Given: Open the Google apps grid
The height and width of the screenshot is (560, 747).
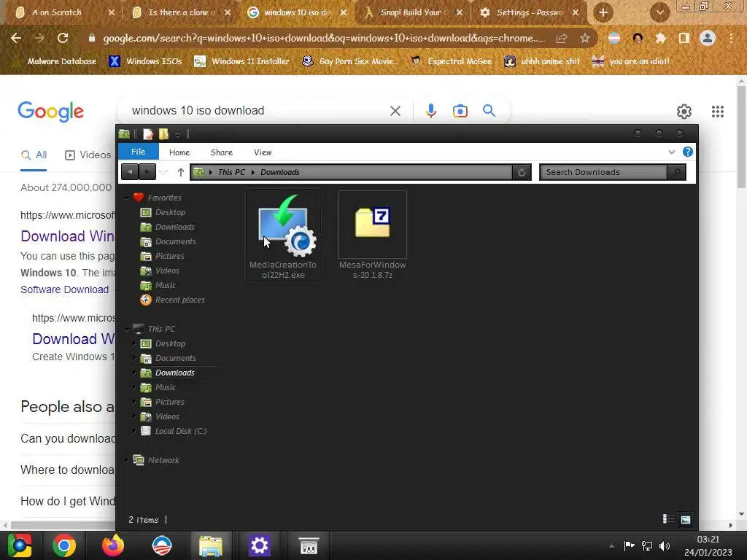Looking at the screenshot, I should (718, 112).
